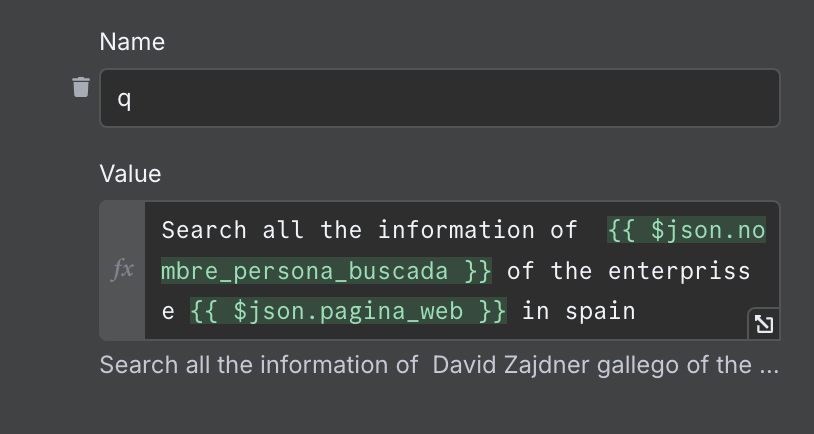
Task: Click the mbre_persona_buscada token on second line
Action: click(326, 271)
